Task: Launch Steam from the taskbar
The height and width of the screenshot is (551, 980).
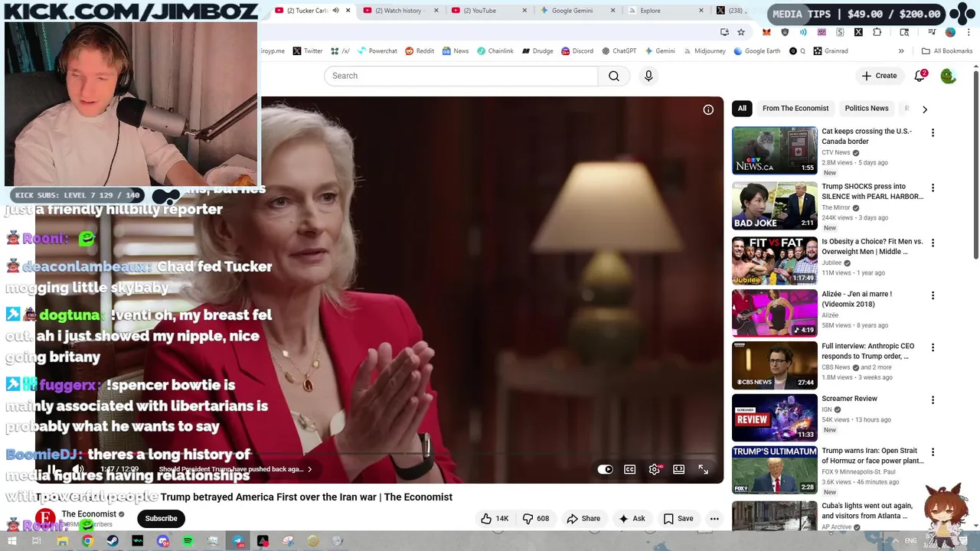Action: [x=113, y=541]
